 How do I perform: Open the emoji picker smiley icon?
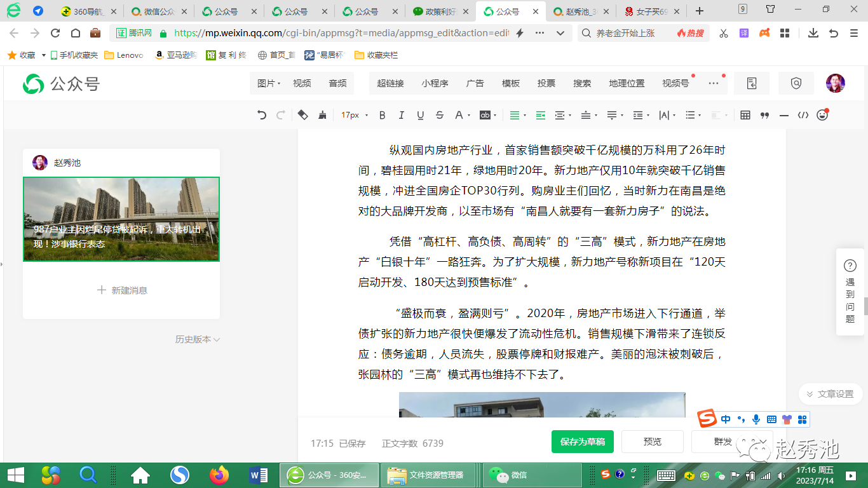pyautogui.click(x=822, y=115)
